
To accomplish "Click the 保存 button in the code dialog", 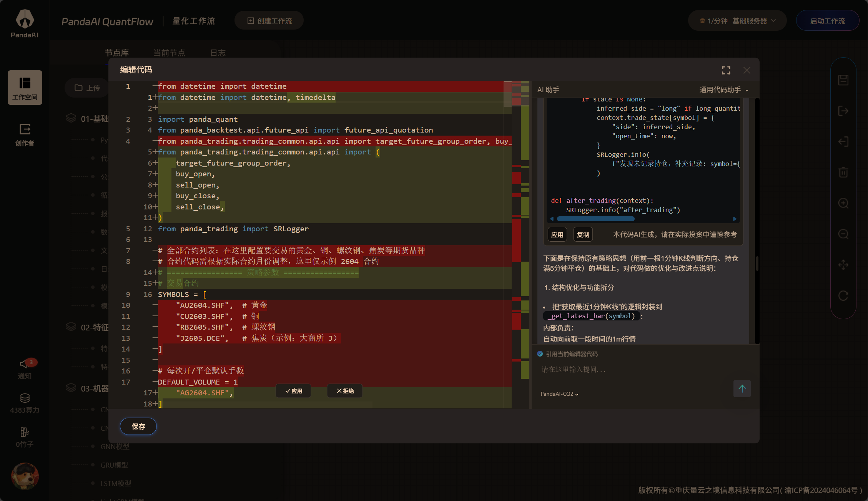I will (138, 426).
